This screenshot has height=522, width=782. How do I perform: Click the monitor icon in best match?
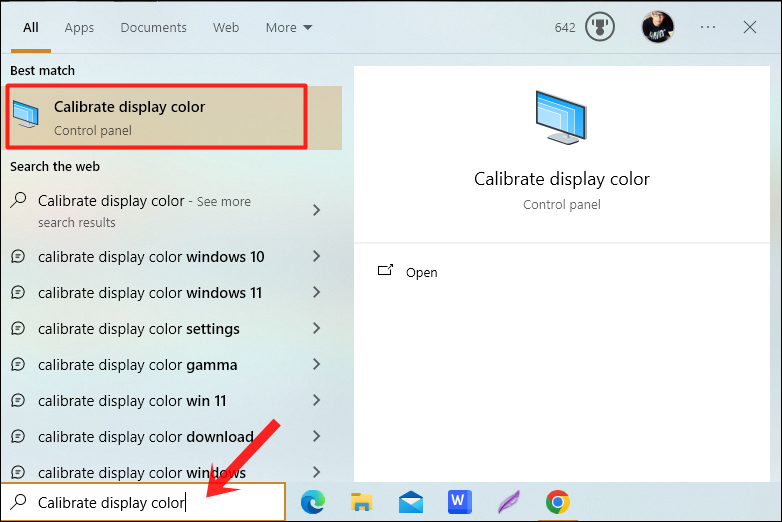pyautogui.click(x=25, y=114)
